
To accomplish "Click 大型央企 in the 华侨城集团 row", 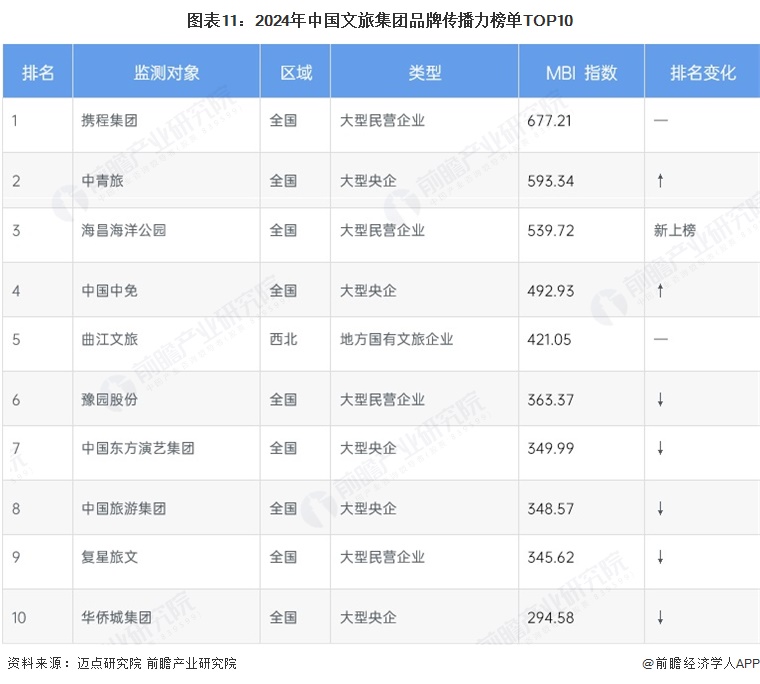I will 368,618.
